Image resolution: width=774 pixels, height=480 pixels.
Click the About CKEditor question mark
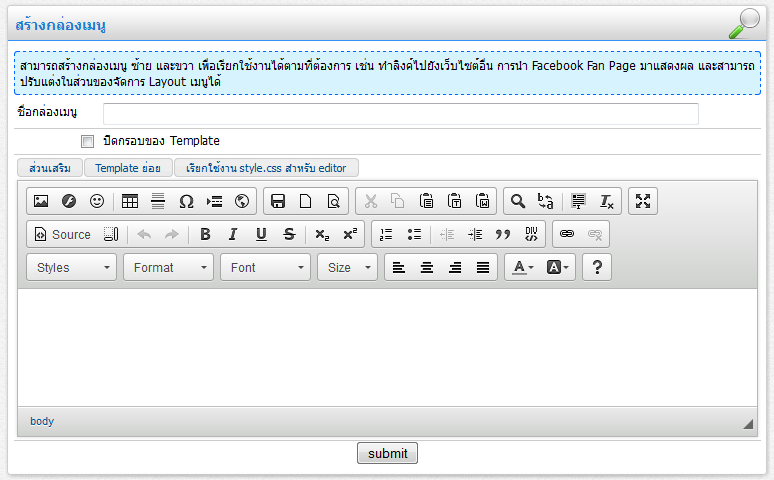pyautogui.click(x=597, y=267)
